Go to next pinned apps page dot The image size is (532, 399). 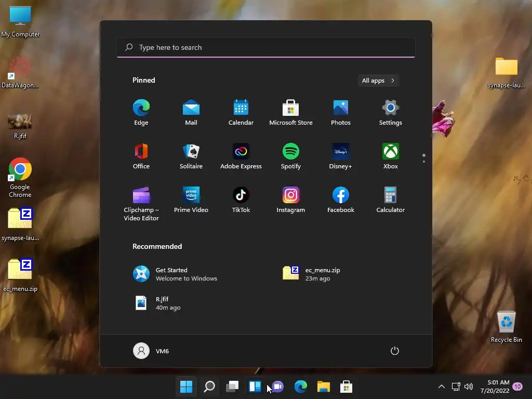click(424, 162)
